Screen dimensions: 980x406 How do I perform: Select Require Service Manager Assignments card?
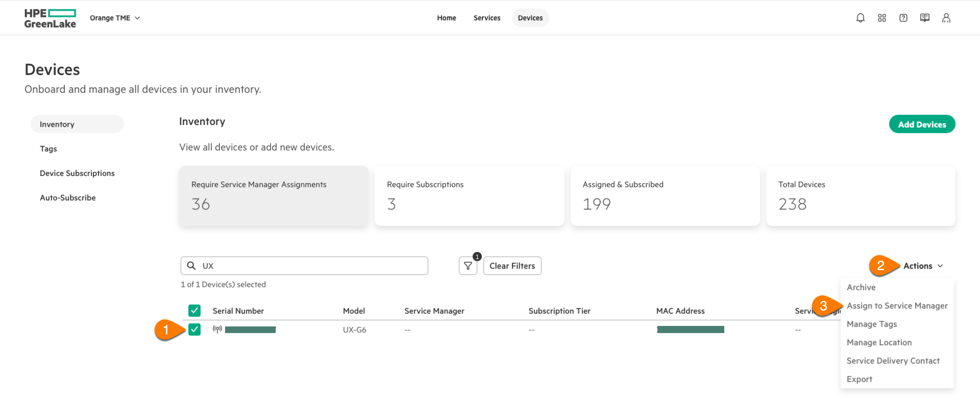click(274, 196)
